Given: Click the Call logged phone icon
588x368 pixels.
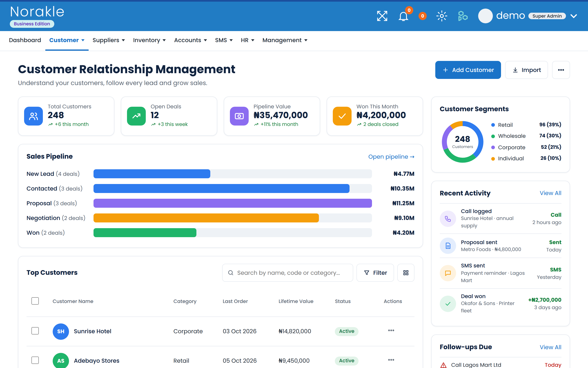Looking at the screenshot, I should coord(448,219).
